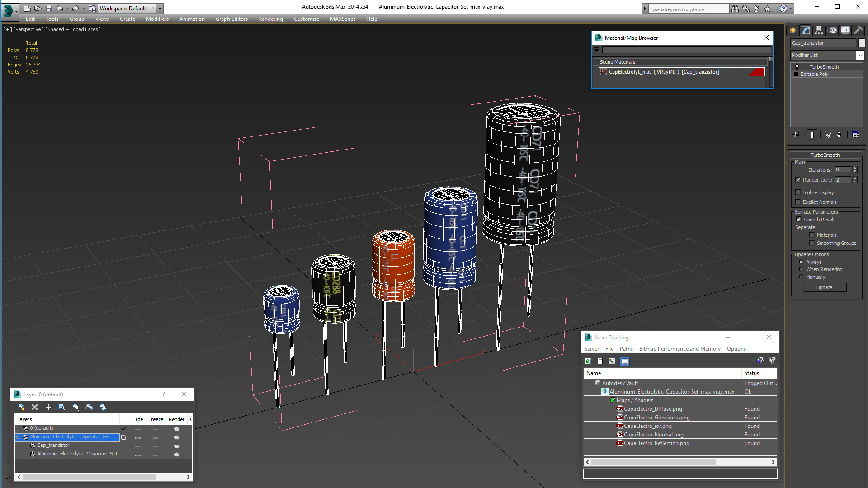Click Freeze/Unfreeze All Layers icon
Screen dimensions: 868x488
pyautogui.click(x=103, y=407)
